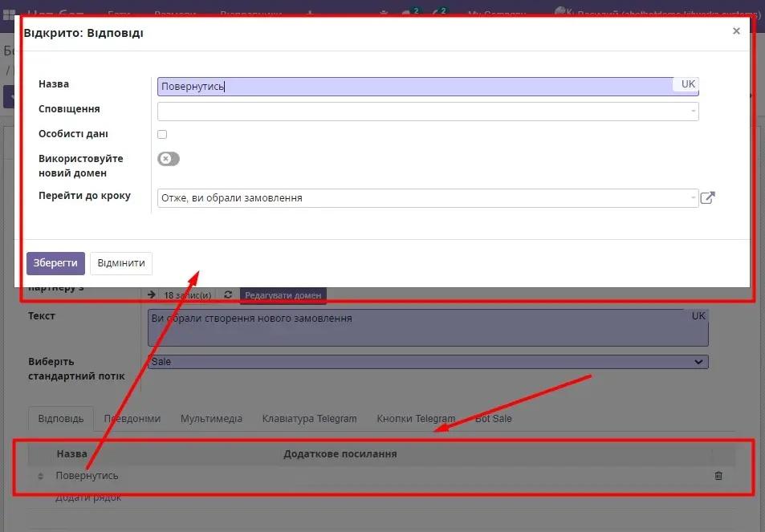Click the refresh icon next to Редагувати домен
The image size is (765, 532).
[227, 294]
